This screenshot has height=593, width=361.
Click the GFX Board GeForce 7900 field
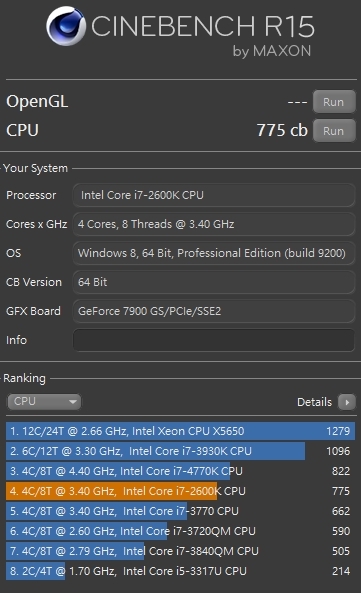point(214,311)
